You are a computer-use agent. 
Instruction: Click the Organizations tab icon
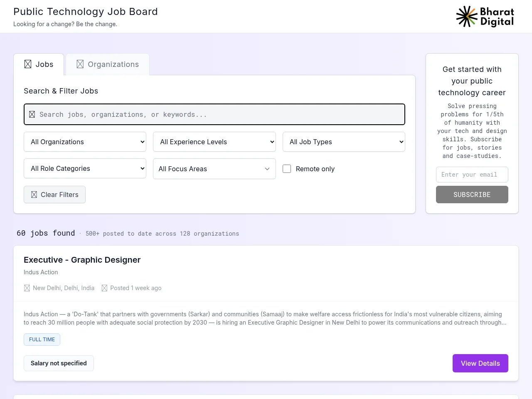pos(80,64)
